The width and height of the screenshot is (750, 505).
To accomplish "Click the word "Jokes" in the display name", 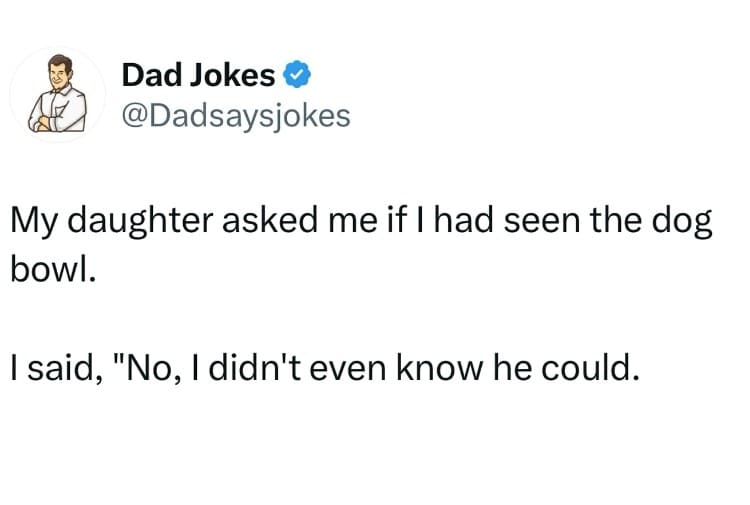I will point(232,75).
